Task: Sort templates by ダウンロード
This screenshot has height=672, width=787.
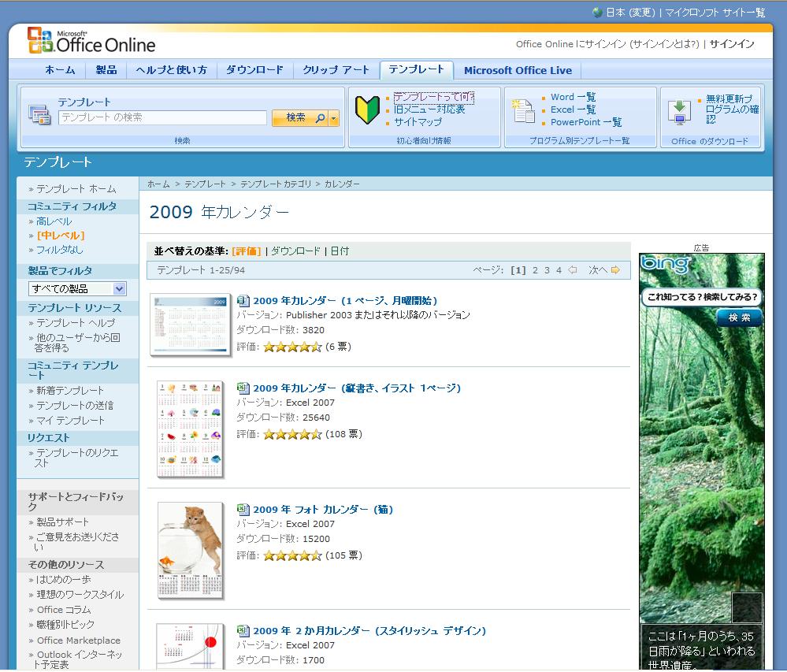Action: [295, 251]
